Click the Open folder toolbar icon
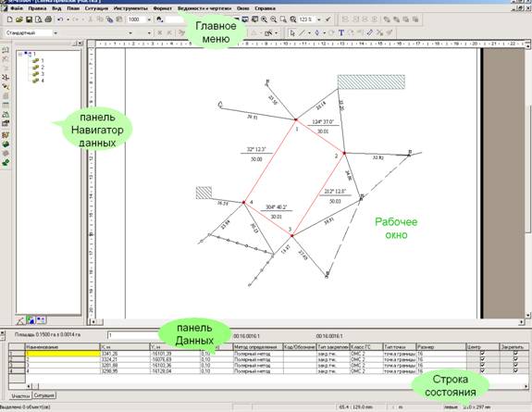The image size is (532, 412). tap(19, 19)
